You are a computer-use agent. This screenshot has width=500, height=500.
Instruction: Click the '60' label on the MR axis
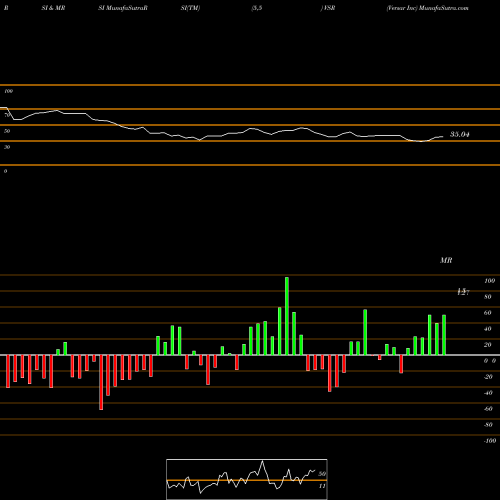488,313
